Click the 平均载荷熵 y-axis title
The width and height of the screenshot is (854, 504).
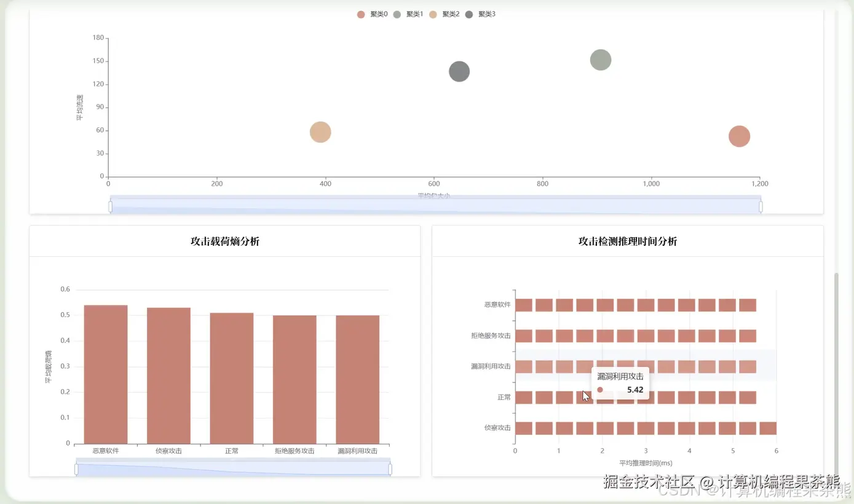[48, 367]
